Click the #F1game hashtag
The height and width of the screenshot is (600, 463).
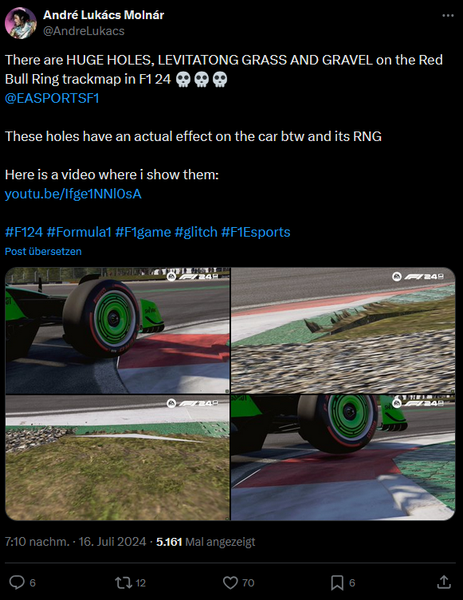[143, 232]
